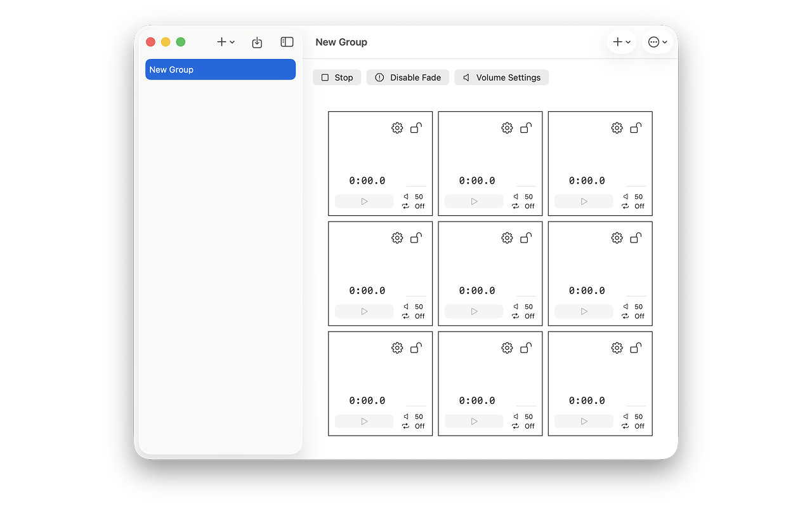Click speaker volume icon on second-row, second-column pad

516,307
